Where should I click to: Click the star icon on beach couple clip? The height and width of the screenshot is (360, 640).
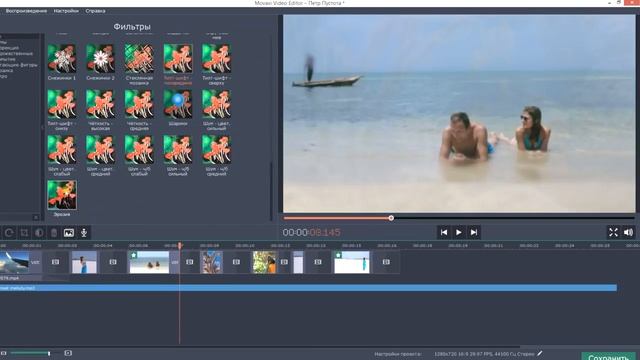click(134, 255)
